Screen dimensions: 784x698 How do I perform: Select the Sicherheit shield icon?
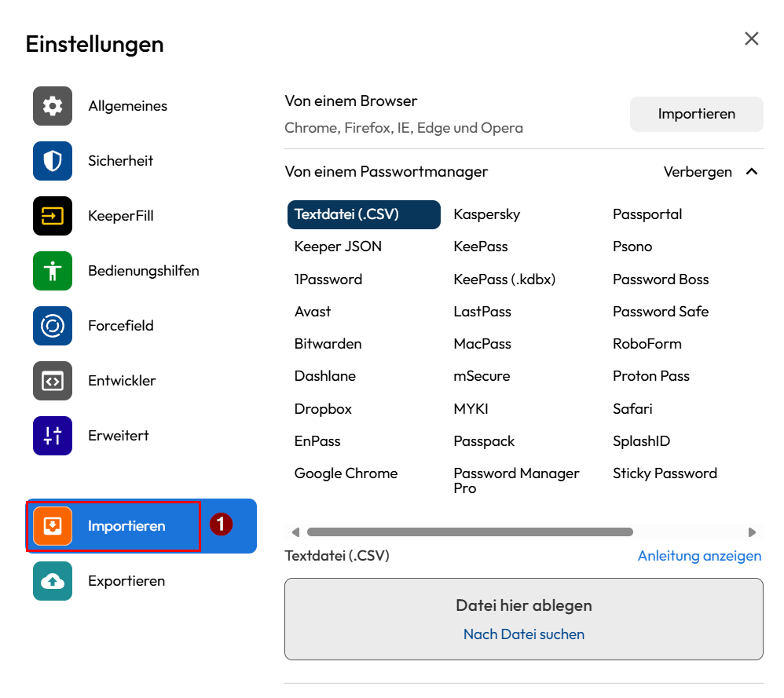pos(53,161)
